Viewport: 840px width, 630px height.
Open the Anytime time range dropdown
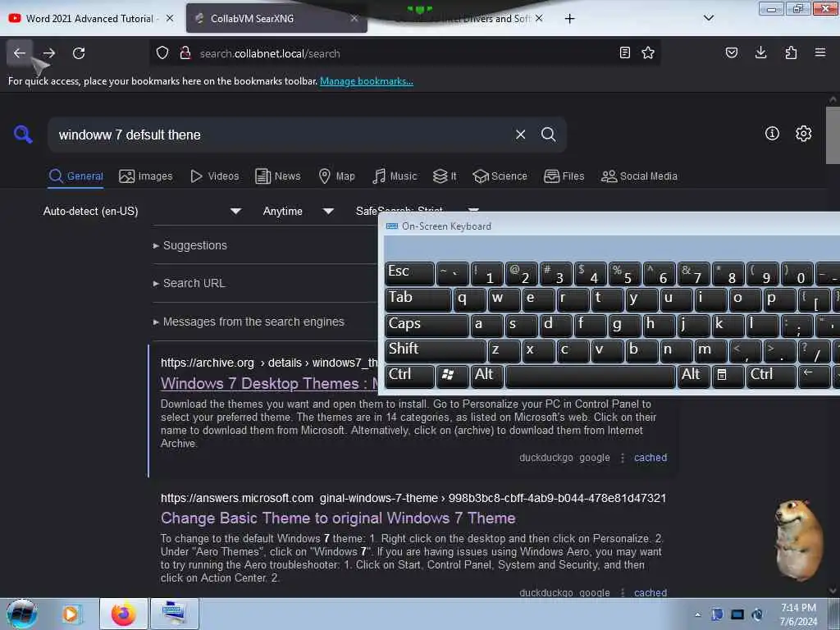[x=298, y=211]
